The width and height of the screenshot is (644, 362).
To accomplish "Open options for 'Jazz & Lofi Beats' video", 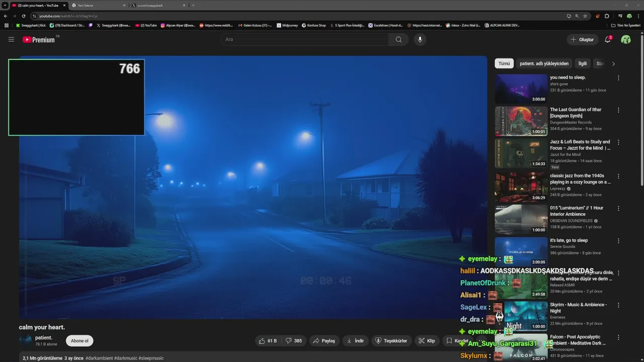I will pyautogui.click(x=618, y=142).
